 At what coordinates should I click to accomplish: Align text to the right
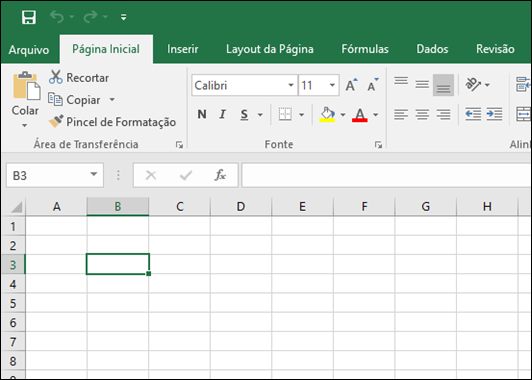click(443, 114)
